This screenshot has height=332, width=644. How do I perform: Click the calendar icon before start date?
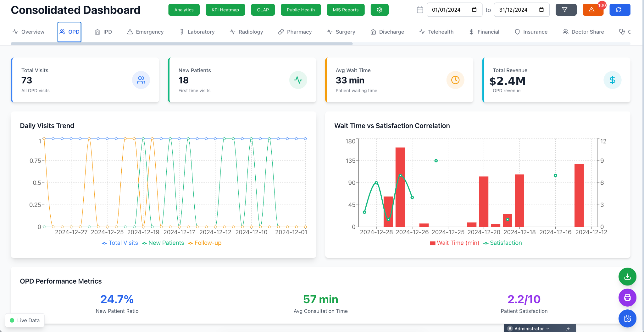tap(420, 10)
